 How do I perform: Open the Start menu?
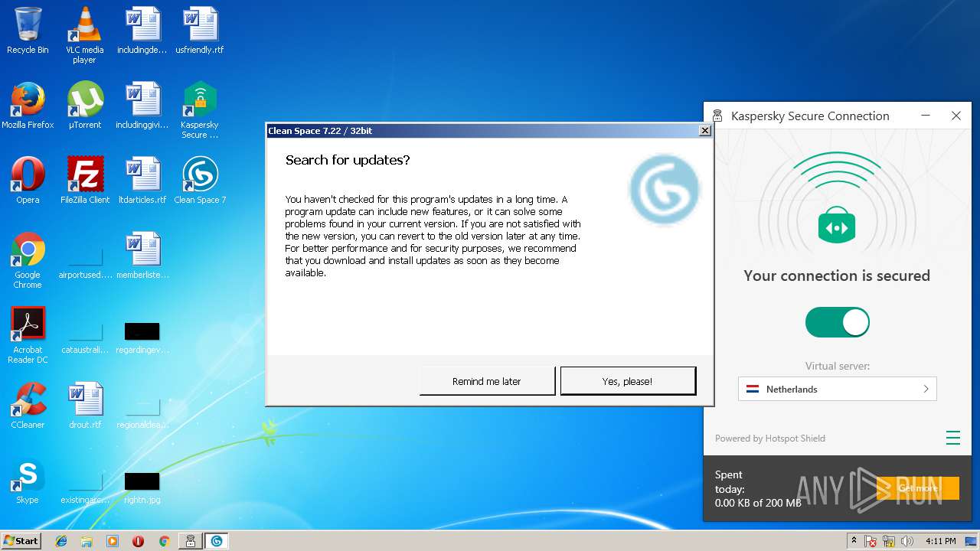21,540
